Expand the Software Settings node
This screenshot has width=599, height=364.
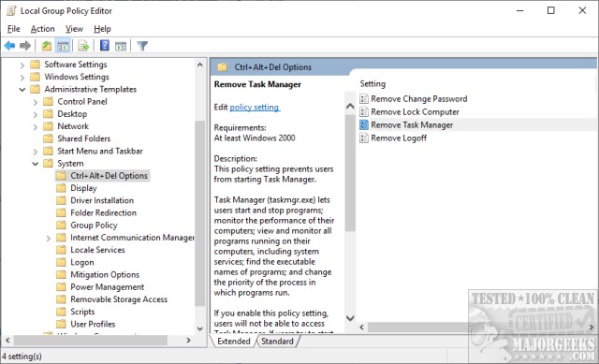[22, 66]
